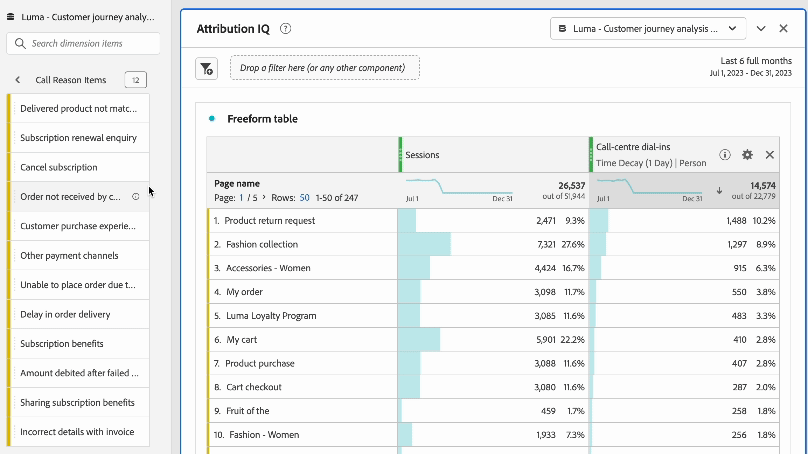Select Cancel subscription item
Screen dimensions: 808x454
78,167
